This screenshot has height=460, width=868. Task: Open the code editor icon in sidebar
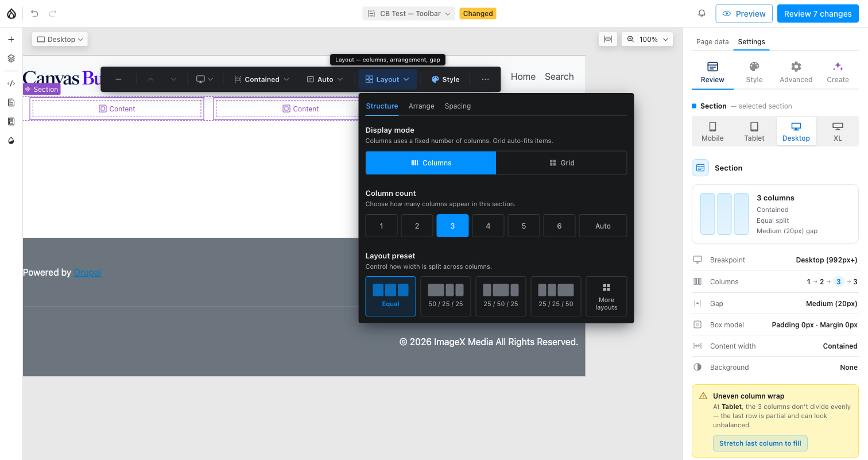click(11, 83)
